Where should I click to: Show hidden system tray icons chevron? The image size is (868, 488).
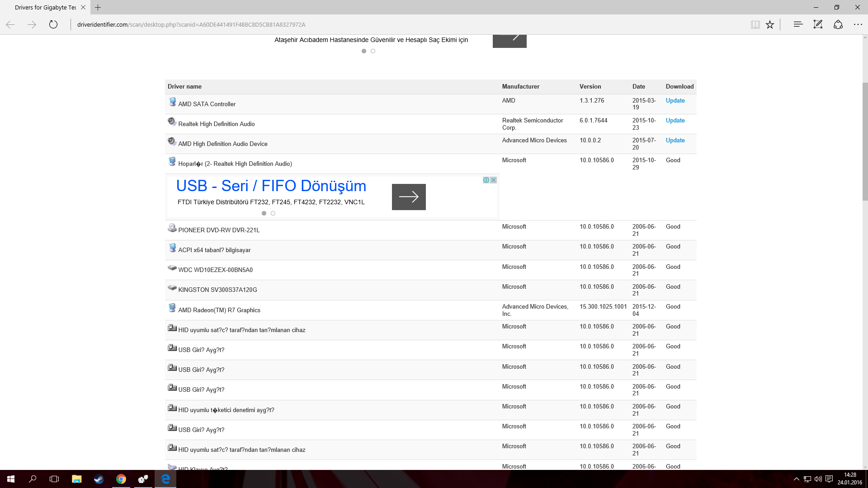(796, 479)
